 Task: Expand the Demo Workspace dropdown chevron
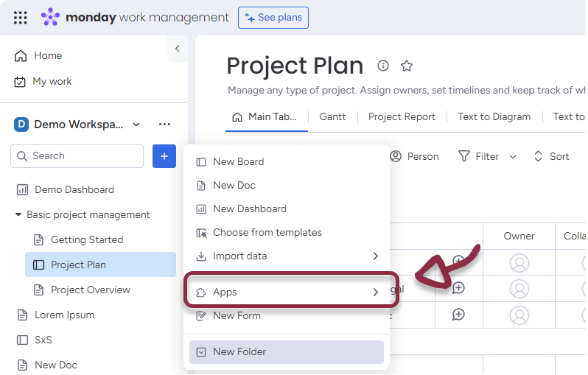(136, 125)
